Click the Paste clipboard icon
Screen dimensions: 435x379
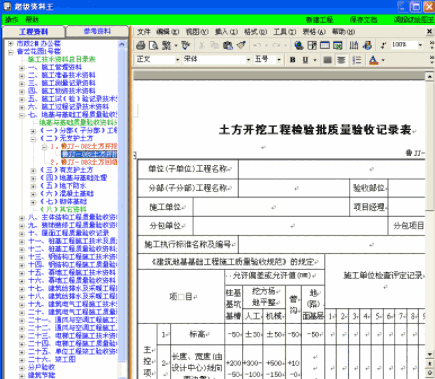pos(228,45)
